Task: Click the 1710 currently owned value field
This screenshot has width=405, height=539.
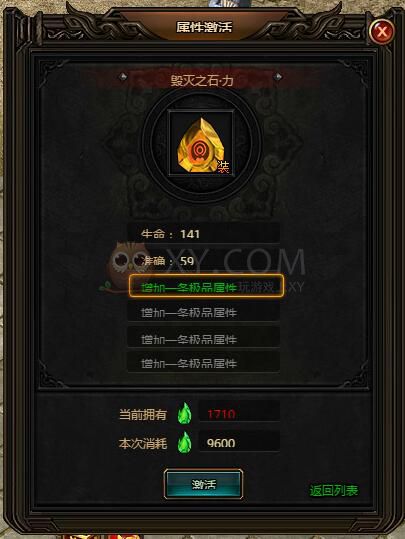Action: [x=240, y=412]
